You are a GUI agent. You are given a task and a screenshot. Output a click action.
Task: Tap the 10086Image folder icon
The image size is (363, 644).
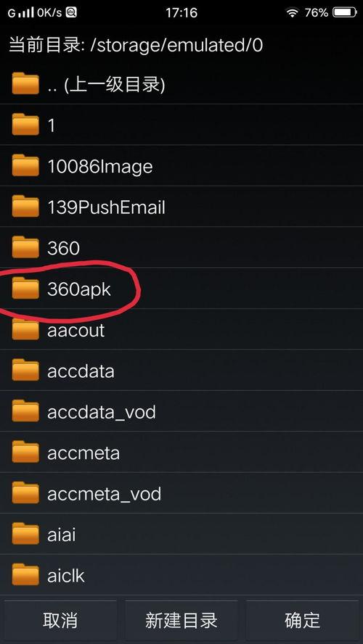(x=25, y=165)
